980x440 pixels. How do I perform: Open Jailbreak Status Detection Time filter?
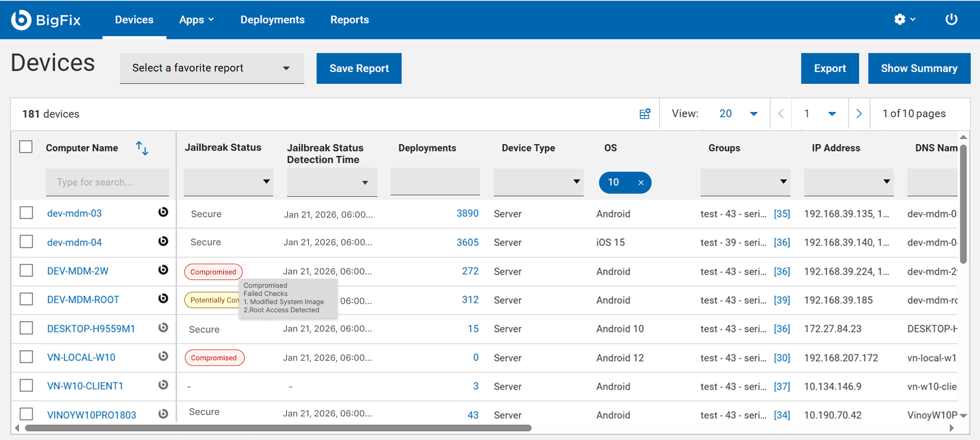332,182
